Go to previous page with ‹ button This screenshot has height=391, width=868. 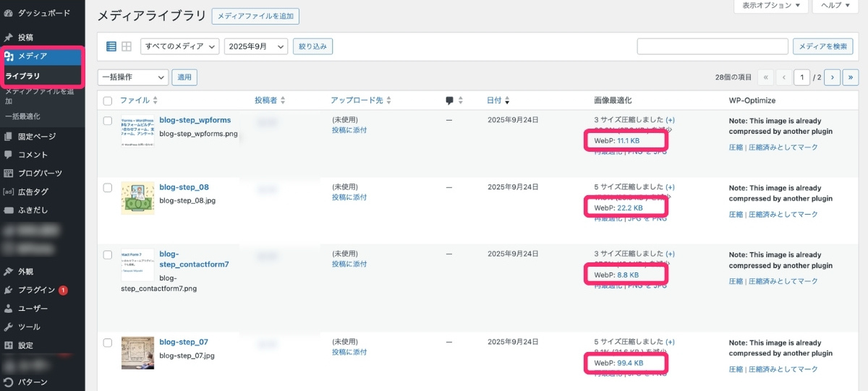pos(783,77)
